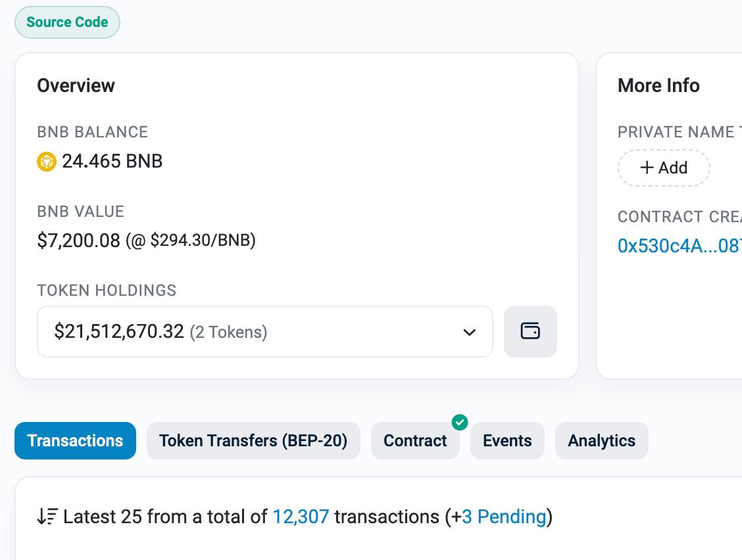This screenshot has width=742, height=560.
Task: Select the Analytics tab
Action: 601,440
